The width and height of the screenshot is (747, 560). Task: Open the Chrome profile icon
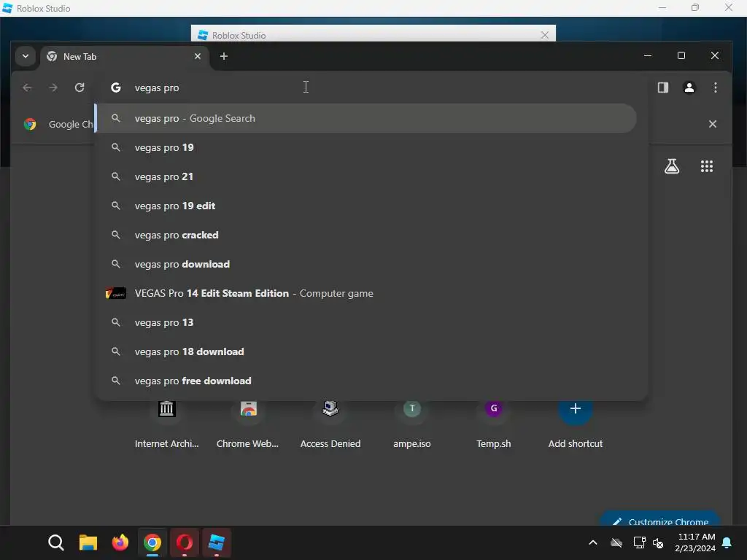point(689,87)
